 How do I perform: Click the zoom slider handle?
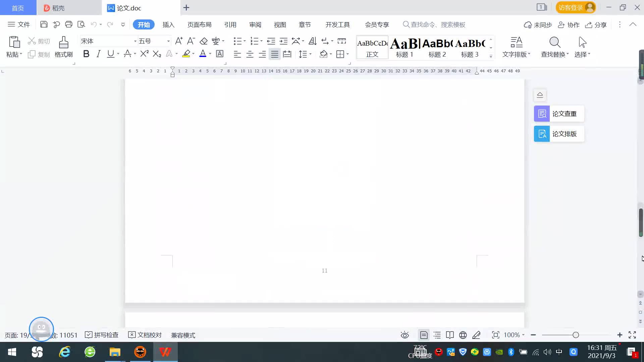click(576, 335)
